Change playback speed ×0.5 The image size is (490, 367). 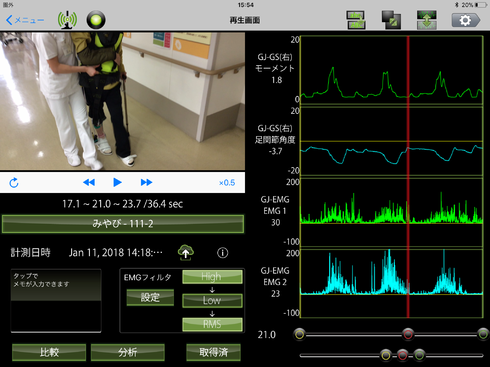(x=227, y=183)
